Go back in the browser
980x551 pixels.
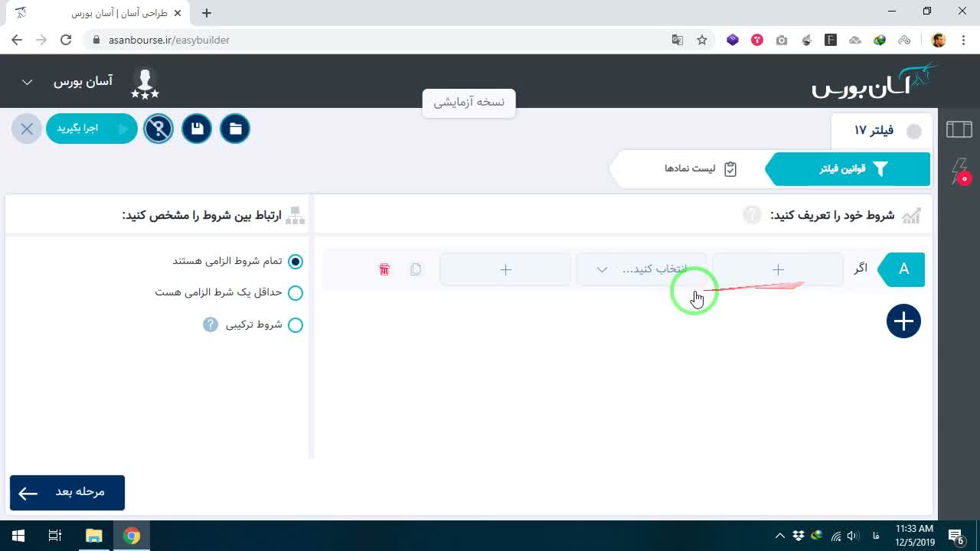tap(17, 40)
